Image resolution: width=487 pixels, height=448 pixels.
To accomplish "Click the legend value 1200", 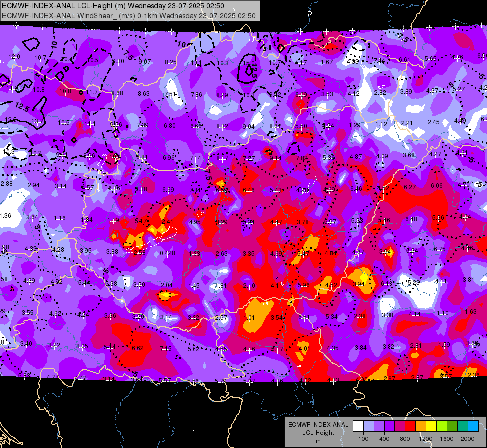I will click(425, 439).
